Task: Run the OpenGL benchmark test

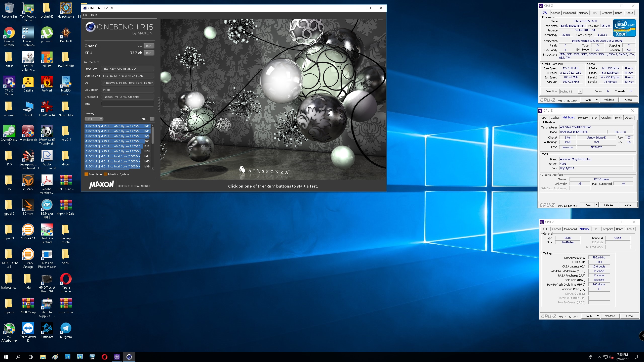Action: (x=149, y=46)
